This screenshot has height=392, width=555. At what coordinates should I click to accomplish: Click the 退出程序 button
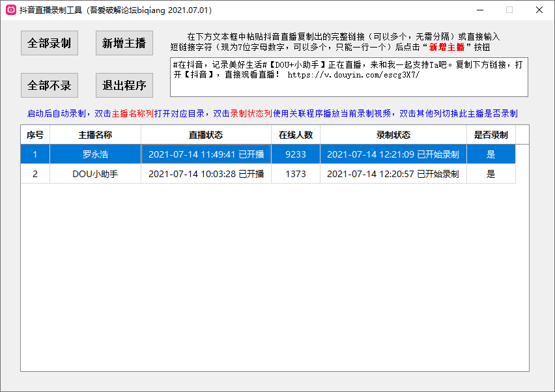coord(124,85)
